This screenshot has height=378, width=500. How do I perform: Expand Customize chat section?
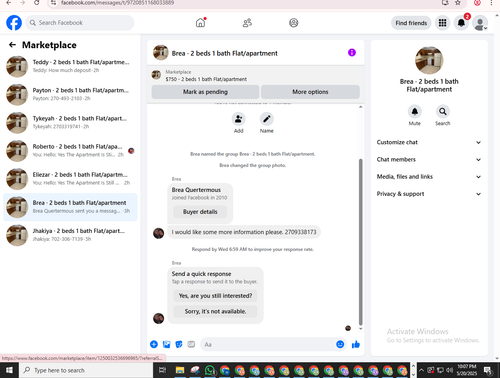429,142
